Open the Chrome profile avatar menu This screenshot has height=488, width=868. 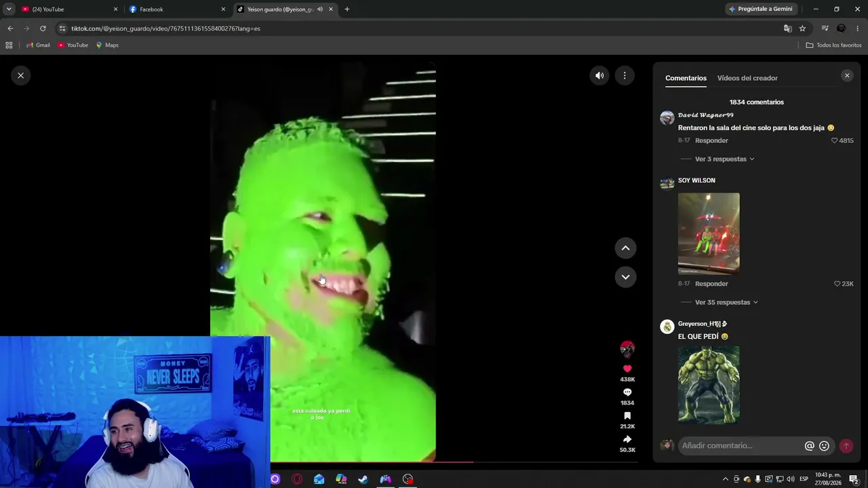(x=841, y=28)
